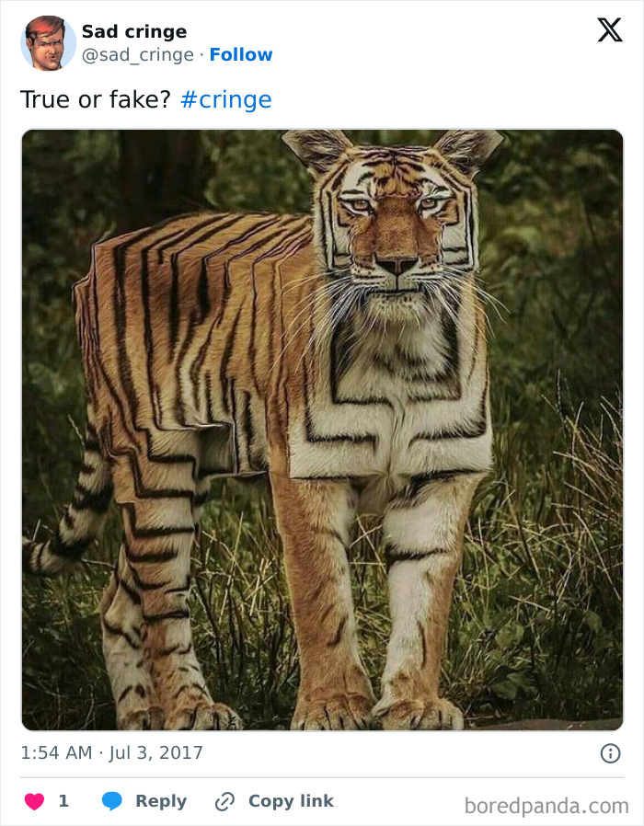Click the Copy link button text
The width and height of the screenshot is (644, 826).
pos(291,801)
